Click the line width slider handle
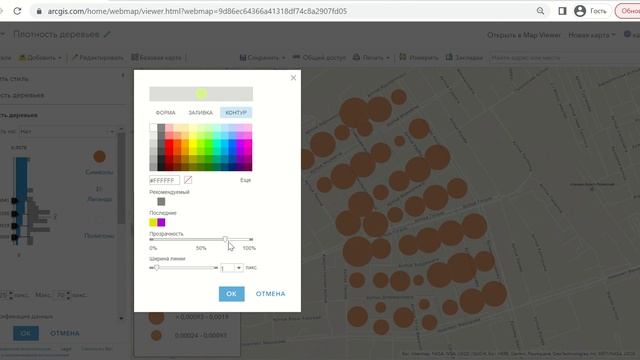Image resolution: width=640 pixels, height=360 pixels. coord(156,268)
